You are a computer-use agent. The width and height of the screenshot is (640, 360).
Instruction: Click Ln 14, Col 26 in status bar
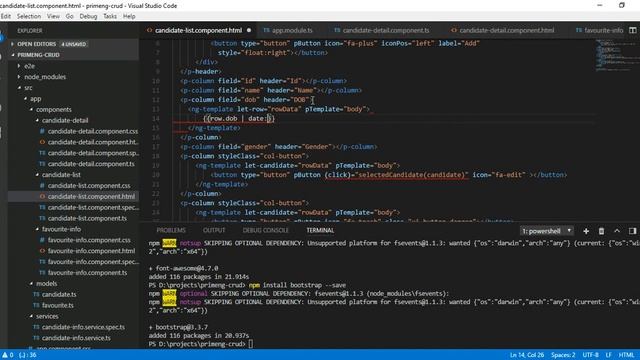pyautogui.click(x=527, y=355)
